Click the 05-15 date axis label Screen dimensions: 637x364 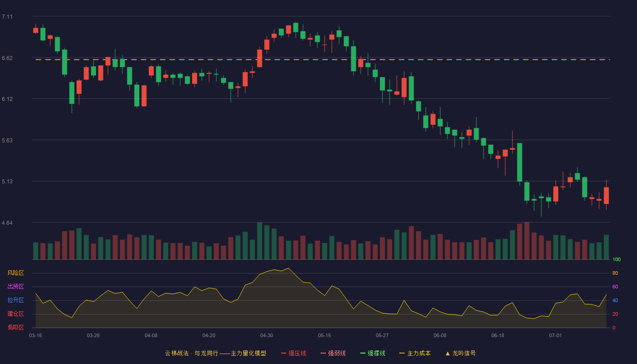(x=324, y=335)
